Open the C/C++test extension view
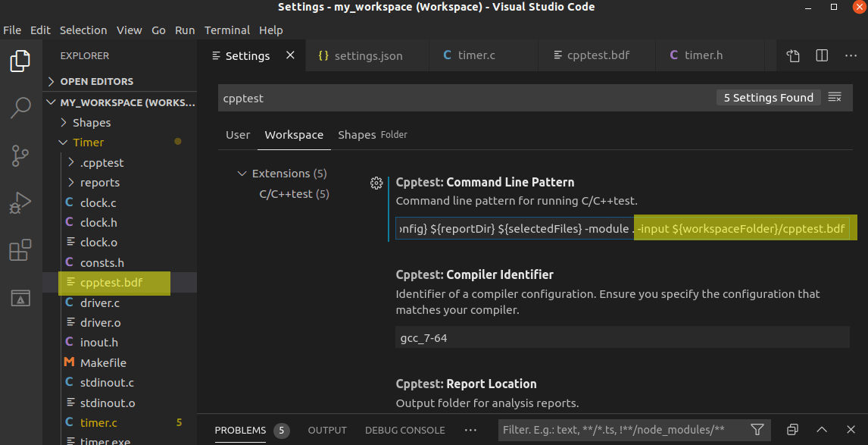 (x=20, y=298)
